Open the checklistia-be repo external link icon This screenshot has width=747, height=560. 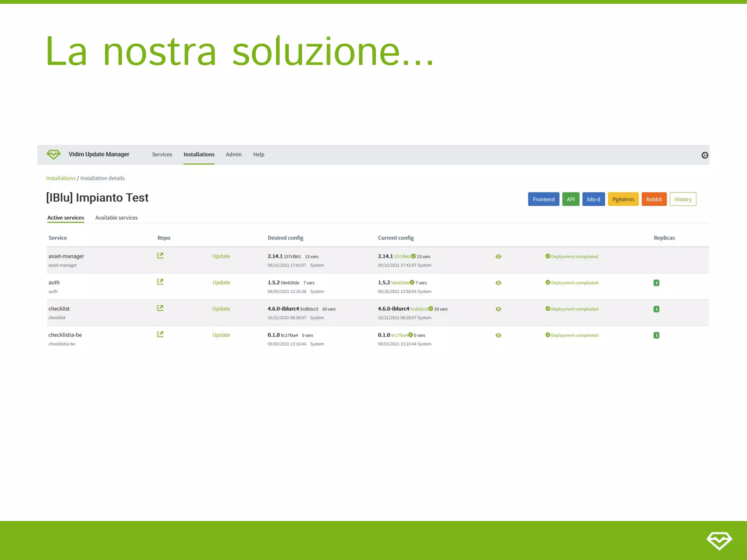160,334
